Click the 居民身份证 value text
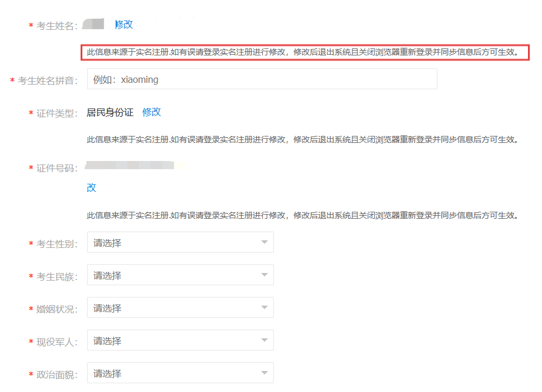The width and height of the screenshot is (542, 392). click(110, 113)
